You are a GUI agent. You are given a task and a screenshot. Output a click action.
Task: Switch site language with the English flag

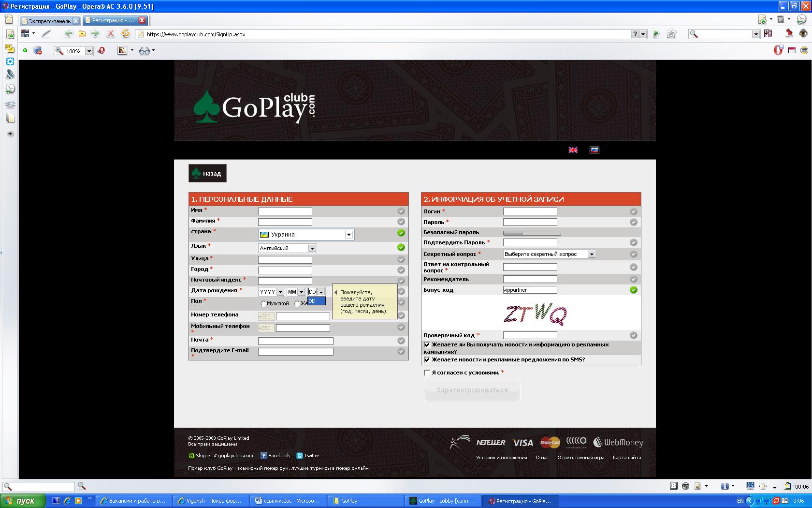573,150
